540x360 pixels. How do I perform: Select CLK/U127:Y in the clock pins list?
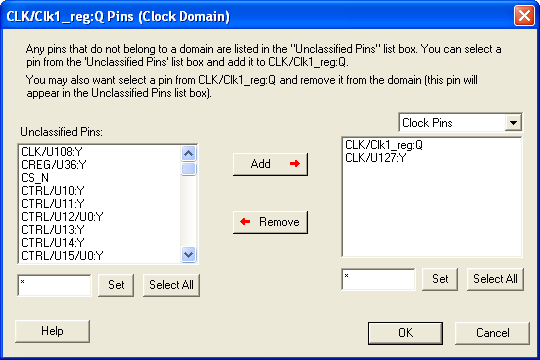[375, 158]
